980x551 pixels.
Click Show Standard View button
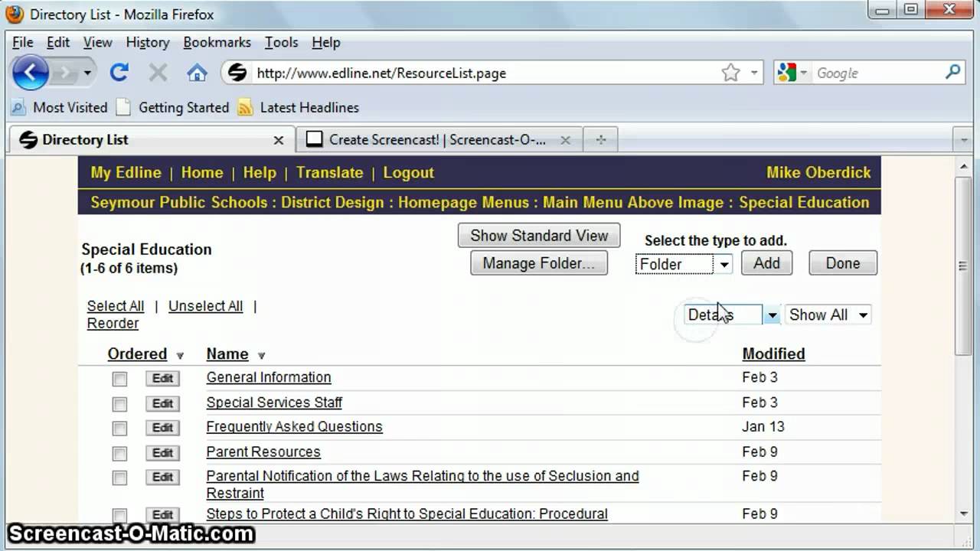(x=539, y=236)
